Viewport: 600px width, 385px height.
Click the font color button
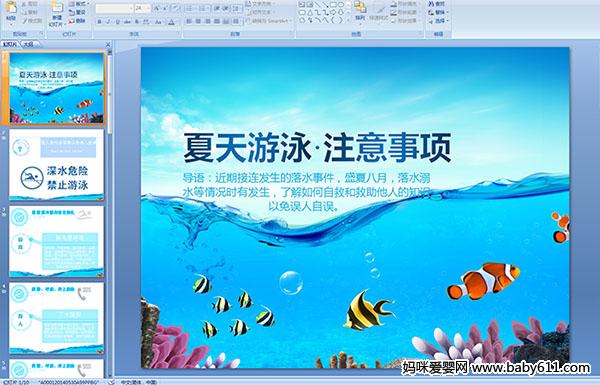[x=172, y=22]
